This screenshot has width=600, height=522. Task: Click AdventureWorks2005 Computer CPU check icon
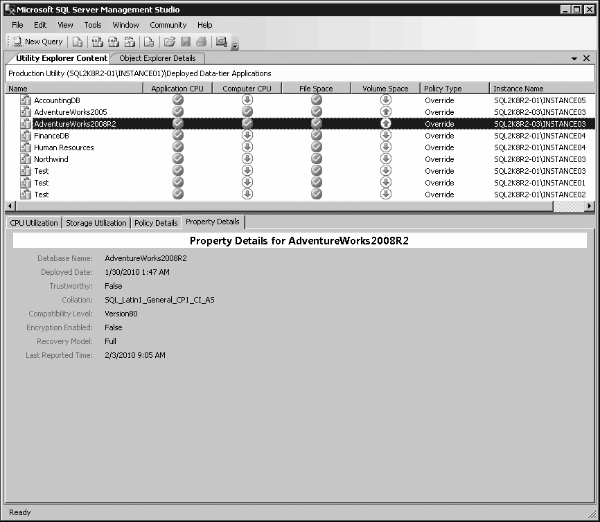click(248, 112)
